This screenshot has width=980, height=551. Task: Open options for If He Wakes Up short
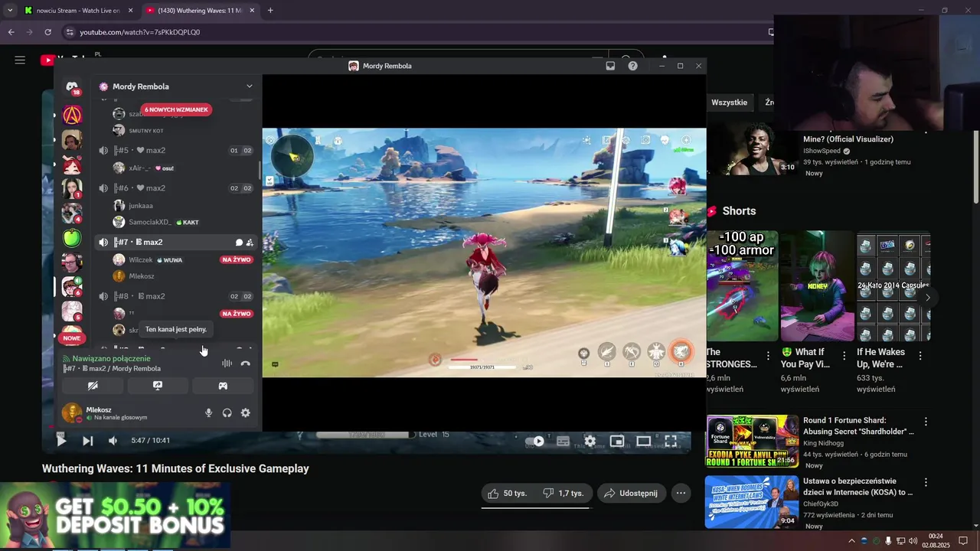[x=920, y=356]
